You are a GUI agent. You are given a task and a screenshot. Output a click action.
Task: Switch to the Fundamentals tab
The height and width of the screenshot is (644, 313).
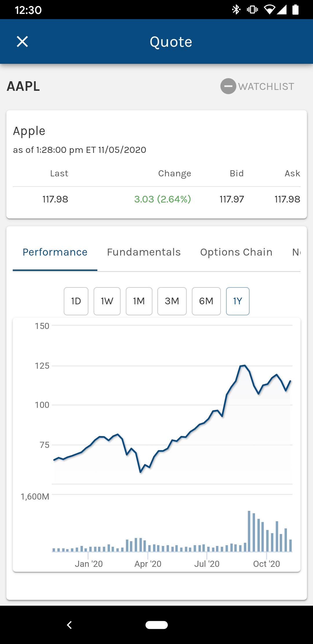(144, 252)
